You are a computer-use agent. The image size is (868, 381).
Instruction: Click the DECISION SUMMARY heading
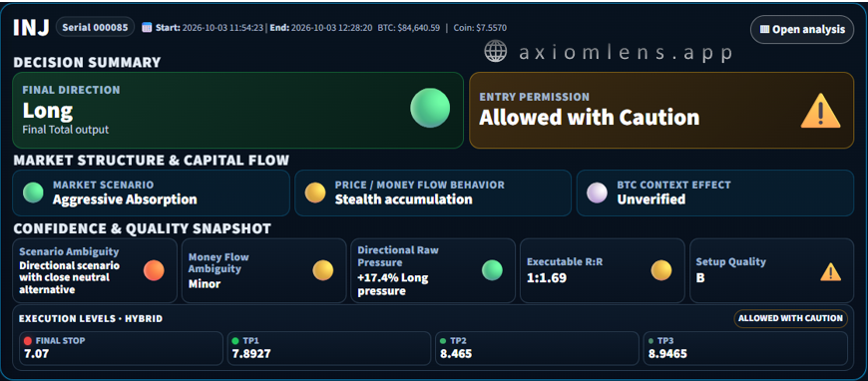(x=87, y=62)
